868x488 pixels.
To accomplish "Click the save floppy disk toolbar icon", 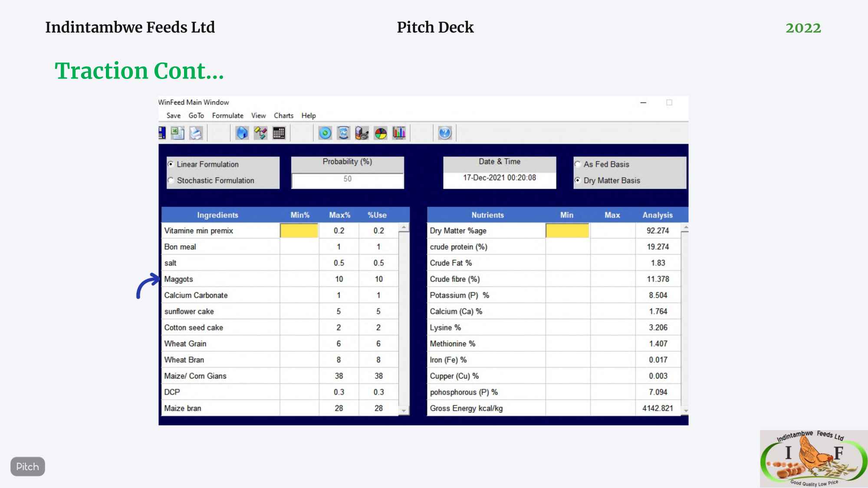I will tap(162, 133).
